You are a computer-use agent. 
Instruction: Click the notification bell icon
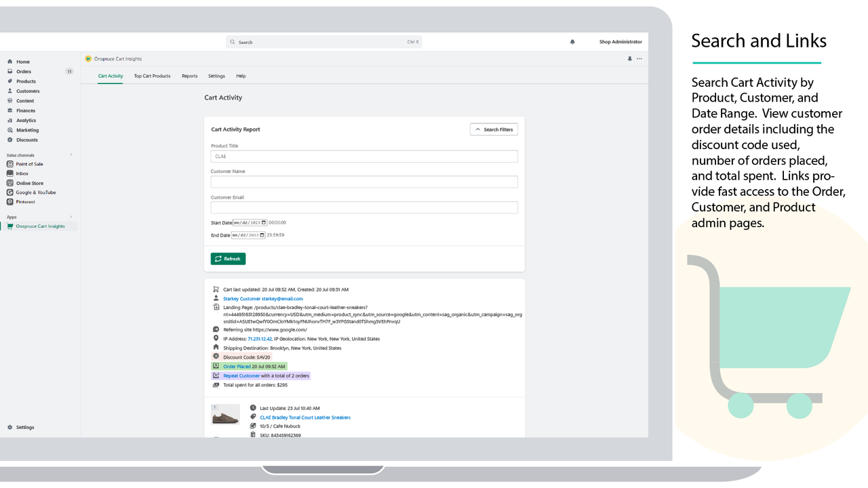click(x=572, y=42)
